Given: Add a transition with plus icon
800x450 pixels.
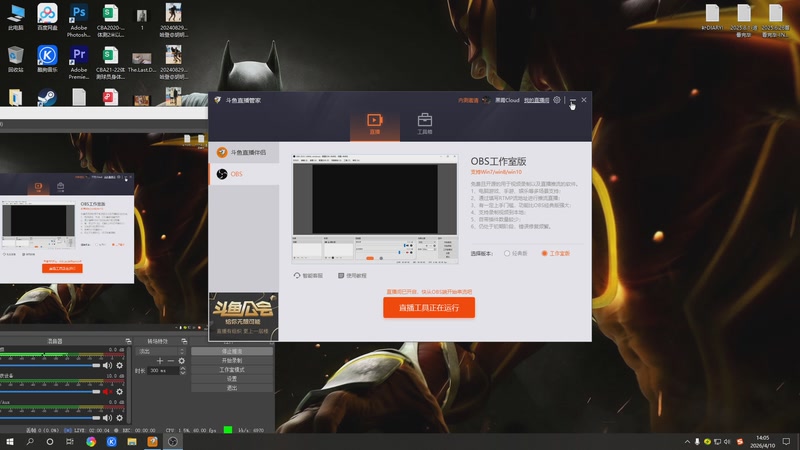Looking at the screenshot, I should click(x=160, y=361).
